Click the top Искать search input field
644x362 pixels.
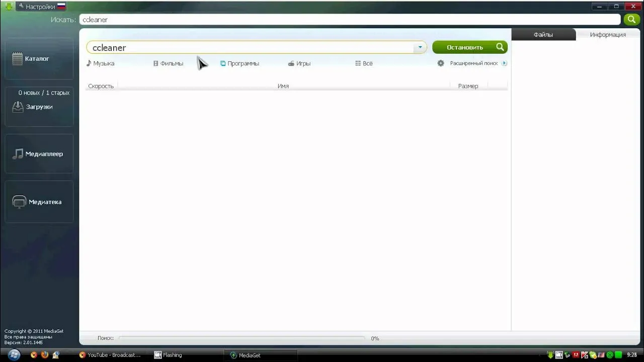[350, 20]
